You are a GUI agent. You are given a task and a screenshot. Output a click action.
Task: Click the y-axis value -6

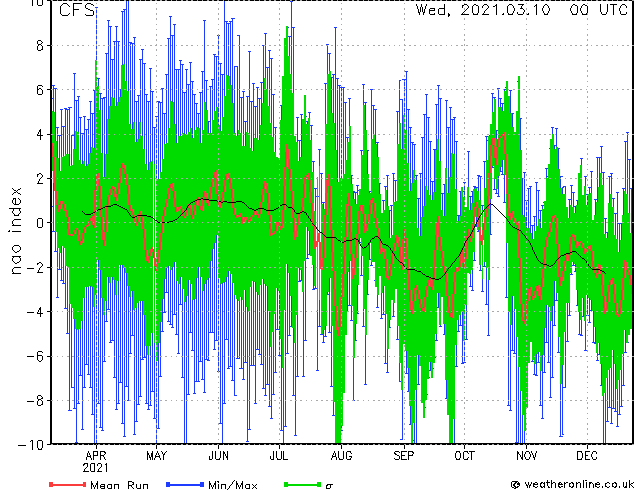click(35, 356)
